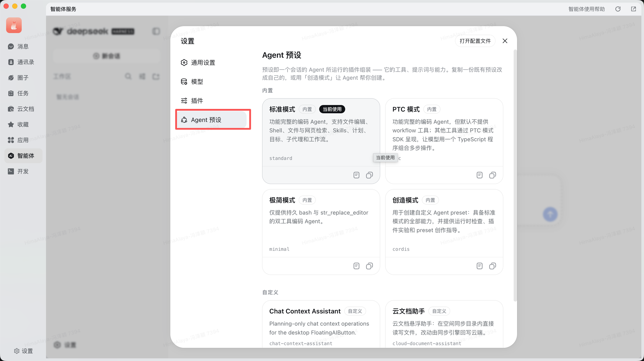Open Chat Context Assistant custom preset
The height and width of the screenshot is (361, 644).
321,324
